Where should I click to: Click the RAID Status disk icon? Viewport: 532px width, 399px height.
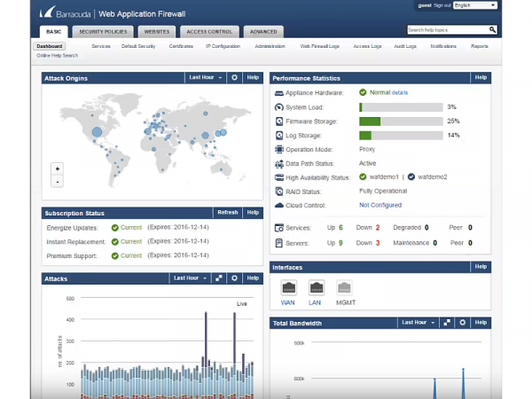[279, 192]
